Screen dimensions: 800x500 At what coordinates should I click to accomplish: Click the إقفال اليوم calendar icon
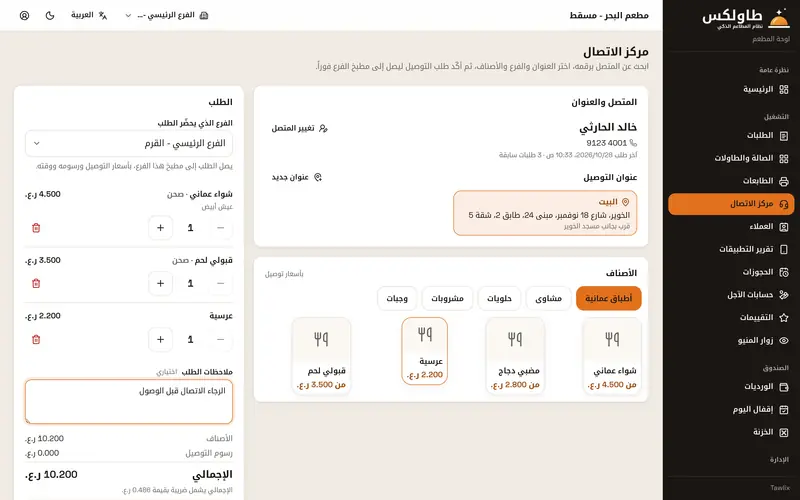784,409
